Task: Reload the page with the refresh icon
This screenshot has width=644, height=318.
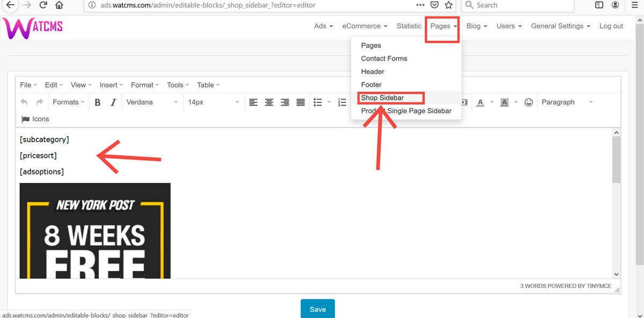Action: [x=43, y=5]
